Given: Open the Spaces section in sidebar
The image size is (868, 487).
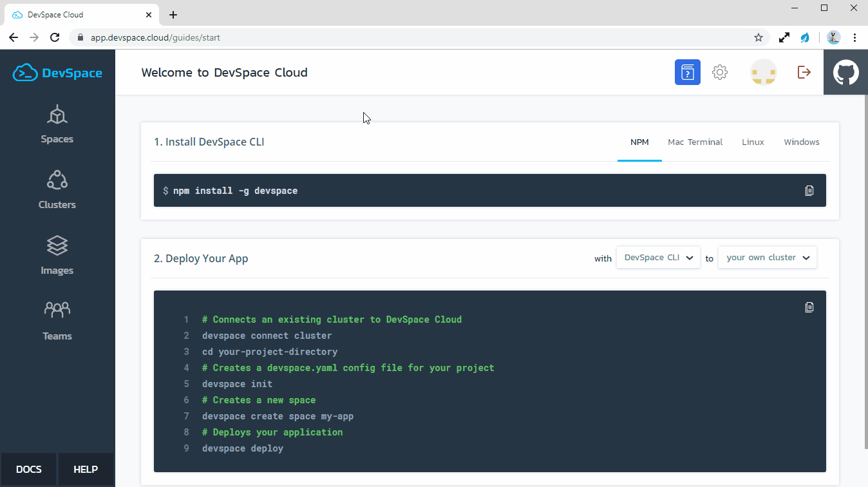Looking at the screenshot, I should 57,124.
